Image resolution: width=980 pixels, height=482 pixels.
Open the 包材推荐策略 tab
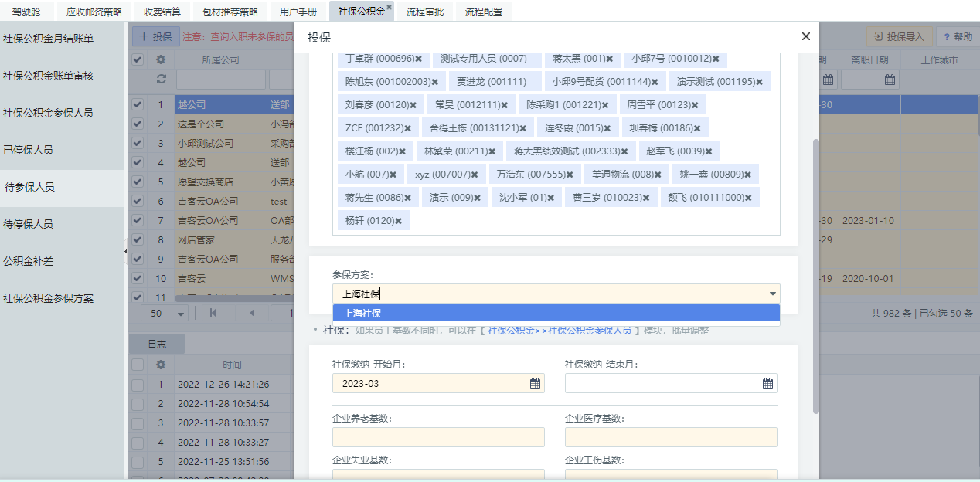[x=230, y=12]
